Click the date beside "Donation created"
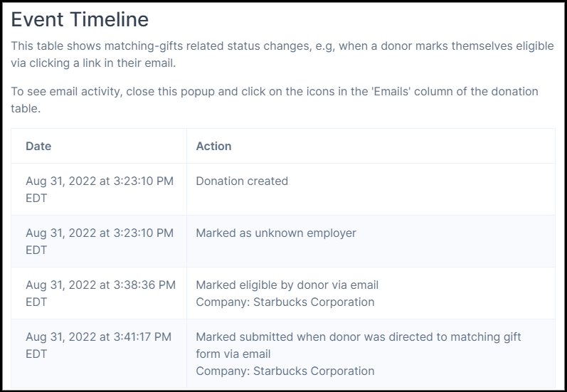The width and height of the screenshot is (567, 392). (99, 181)
